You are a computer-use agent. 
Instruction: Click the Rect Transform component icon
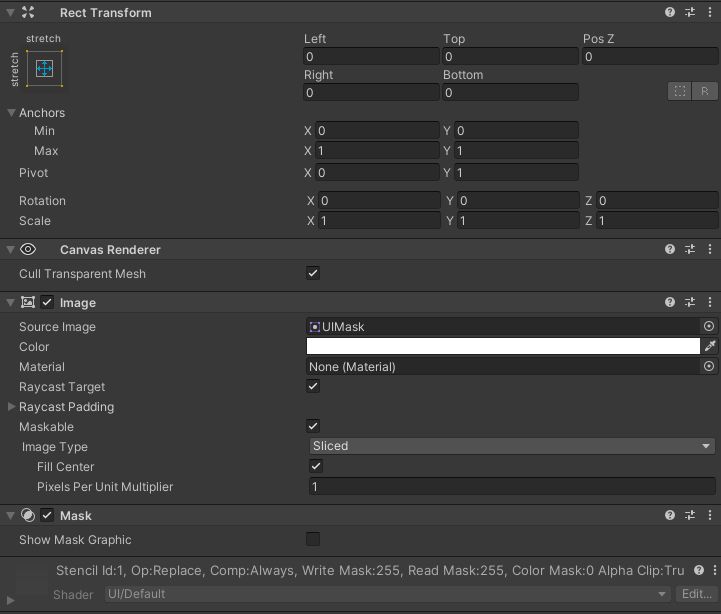tap(28, 12)
